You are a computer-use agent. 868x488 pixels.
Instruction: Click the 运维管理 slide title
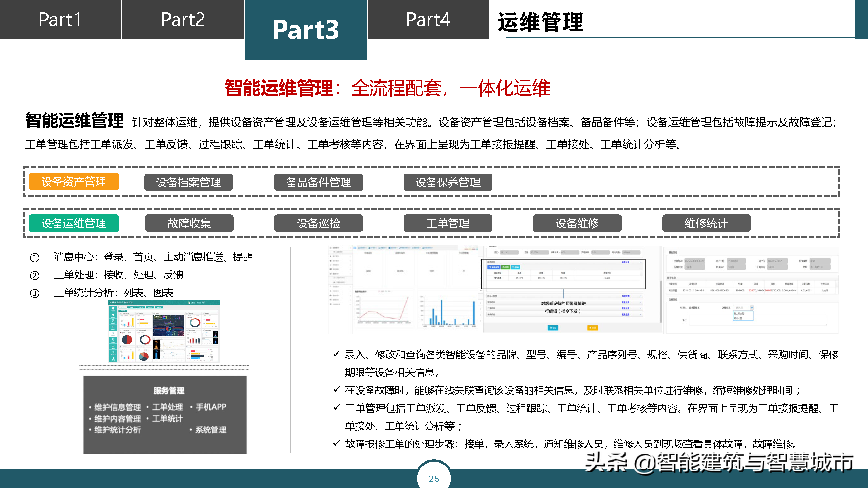(540, 22)
